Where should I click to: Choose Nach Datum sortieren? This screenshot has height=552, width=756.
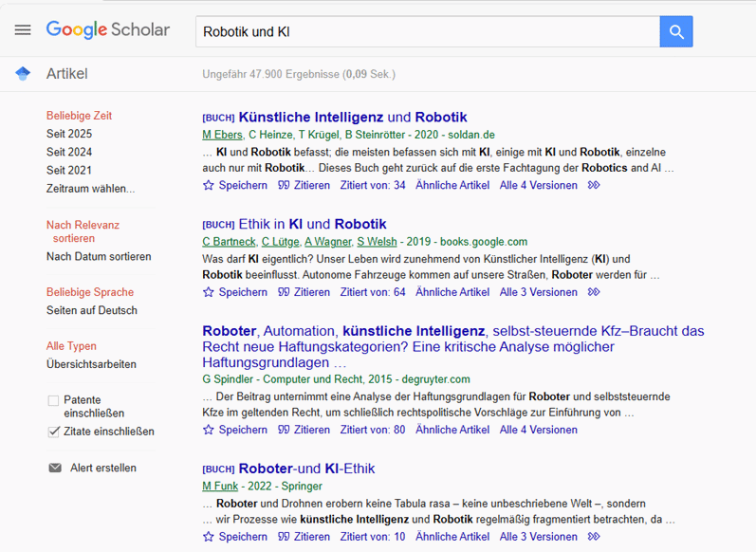click(99, 256)
